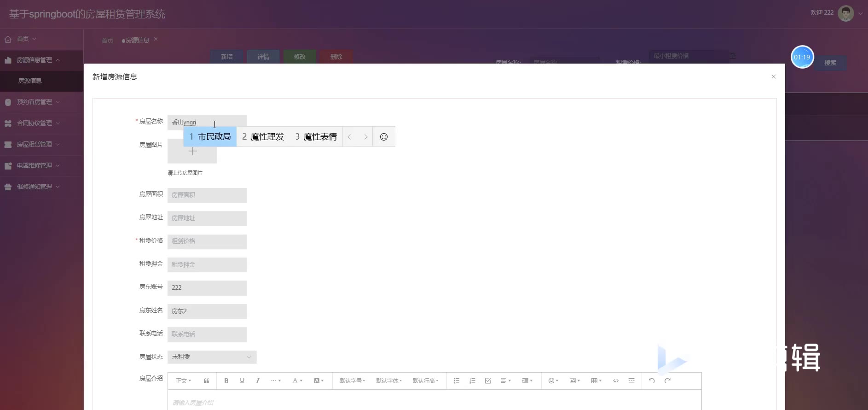The width and height of the screenshot is (868, 410).
Task: Click the 搜索 button
Action: click(x=830, y=63)
